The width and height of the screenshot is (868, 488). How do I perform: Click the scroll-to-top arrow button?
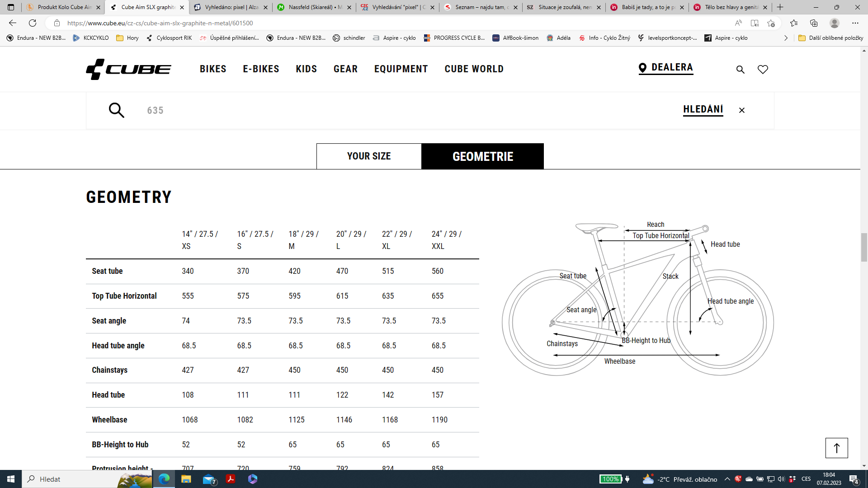point(836,448)
